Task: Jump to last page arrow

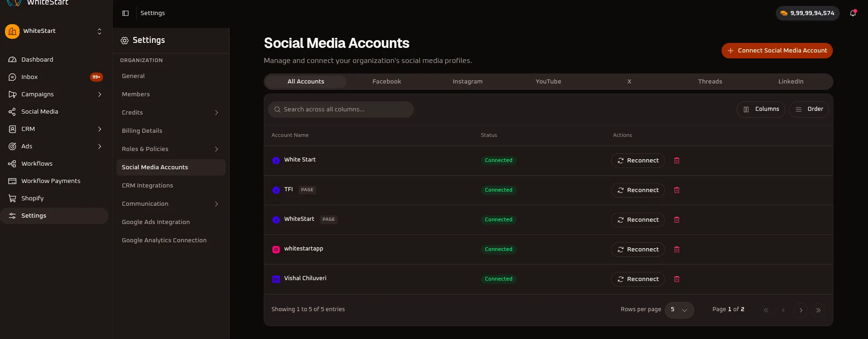Action: coord(818,310)
